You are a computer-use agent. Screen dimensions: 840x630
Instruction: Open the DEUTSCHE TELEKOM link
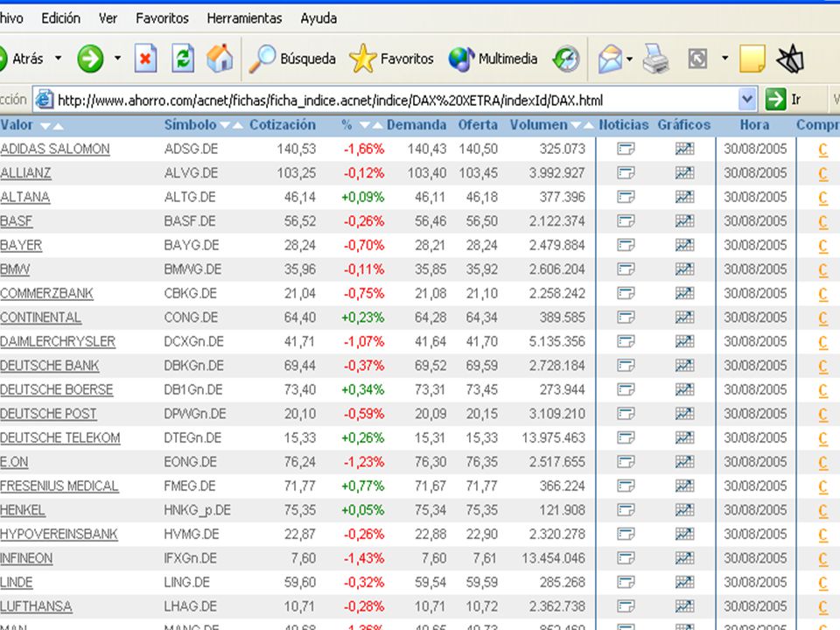tap(60, 438)
